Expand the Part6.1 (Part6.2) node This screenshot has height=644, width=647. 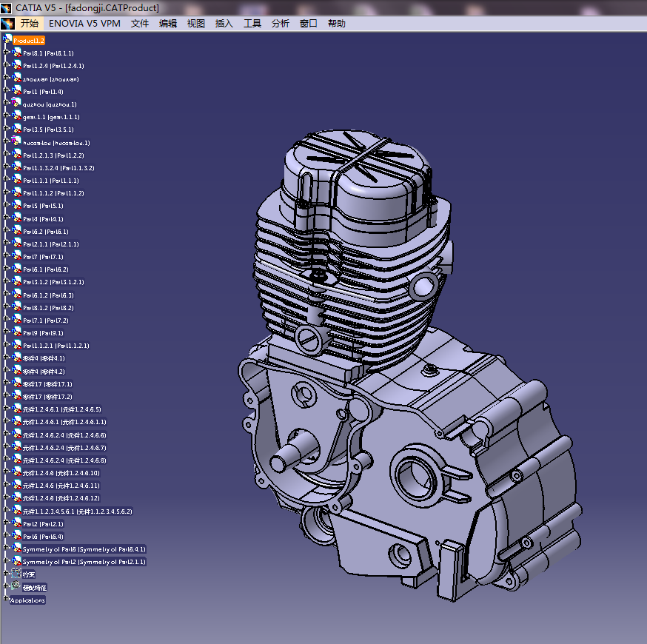tap(6, 268)
